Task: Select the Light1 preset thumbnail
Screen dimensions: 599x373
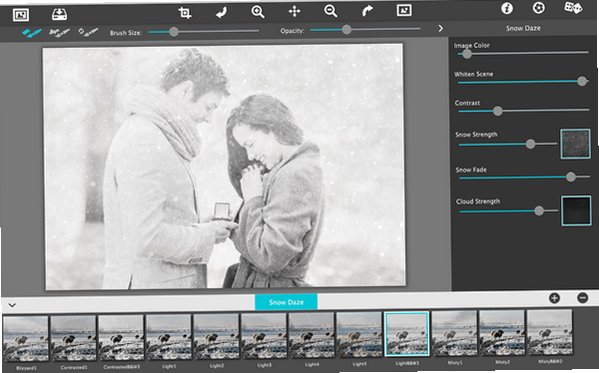Action: (168, 337)
